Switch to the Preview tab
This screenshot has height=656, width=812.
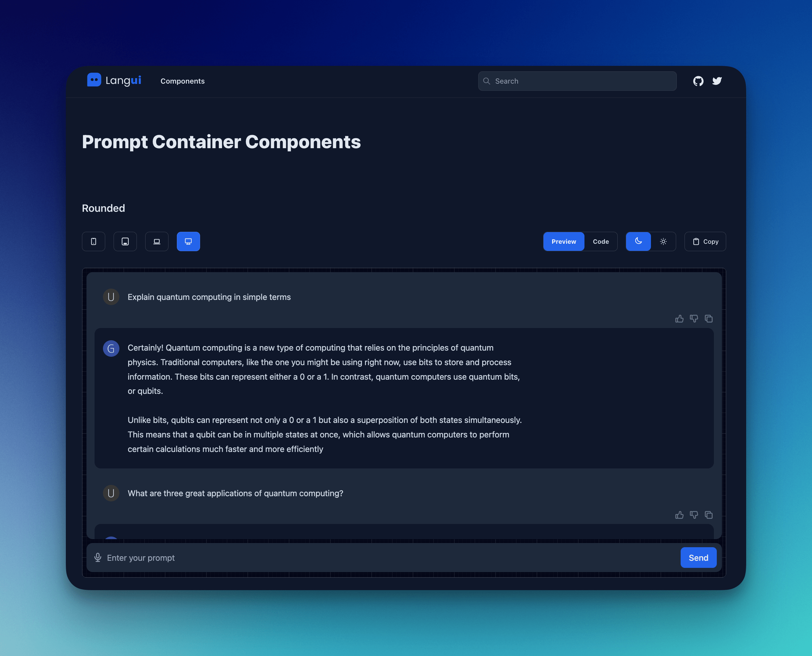[x=564, y=241]
